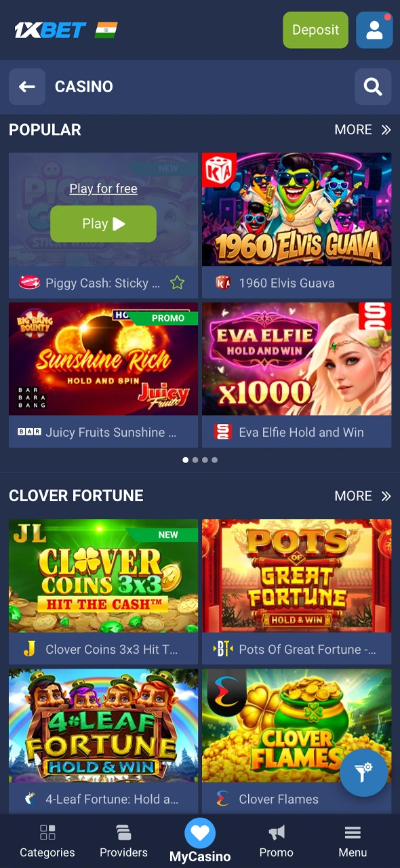Select the second carousel page dot
400x868 pixels.
coord(195,460)
